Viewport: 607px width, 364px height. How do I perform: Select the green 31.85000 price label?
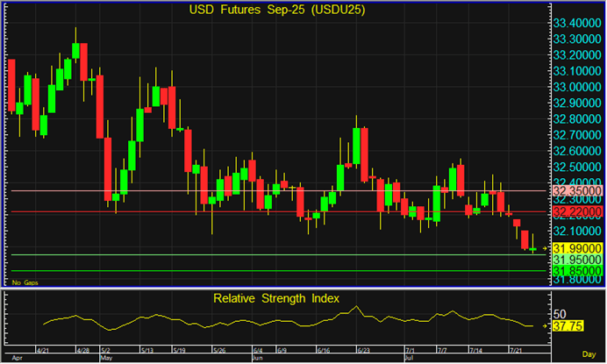(x=576, y=271)
